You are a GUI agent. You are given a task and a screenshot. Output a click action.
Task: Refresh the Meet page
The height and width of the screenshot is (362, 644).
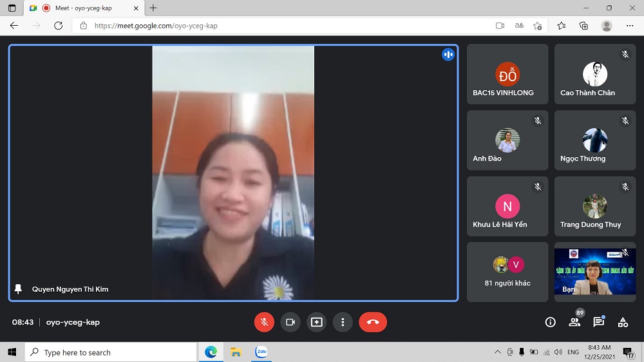point(58,26)
